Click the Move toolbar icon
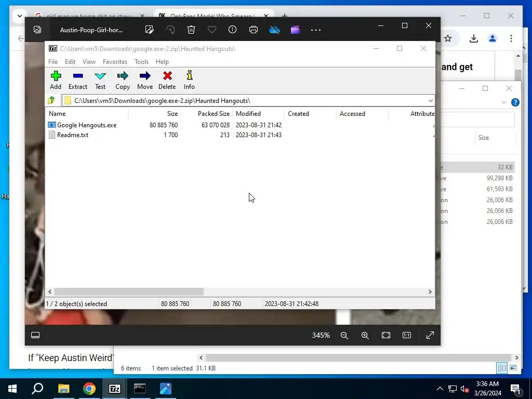 [145, 80]
